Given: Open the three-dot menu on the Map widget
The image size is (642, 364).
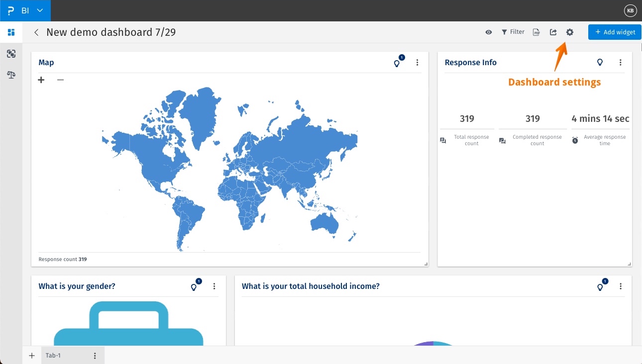Looking at the screenshot, I should tap(418, 62).
